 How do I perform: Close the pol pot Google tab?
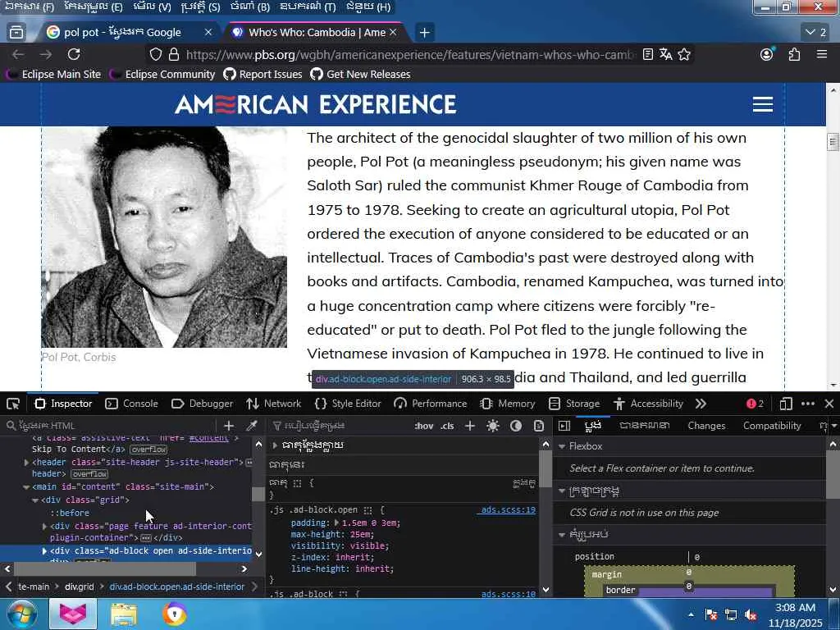pos(208,32)
